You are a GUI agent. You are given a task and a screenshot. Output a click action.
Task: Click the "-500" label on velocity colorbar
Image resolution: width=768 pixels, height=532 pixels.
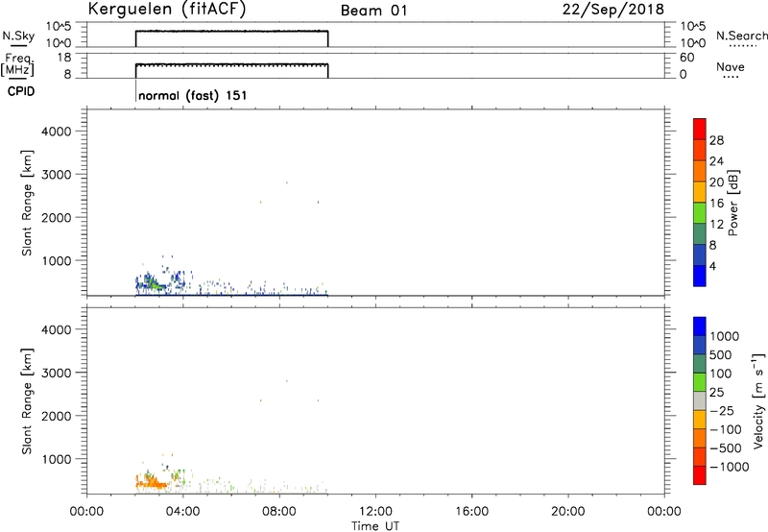pos(725,447)
